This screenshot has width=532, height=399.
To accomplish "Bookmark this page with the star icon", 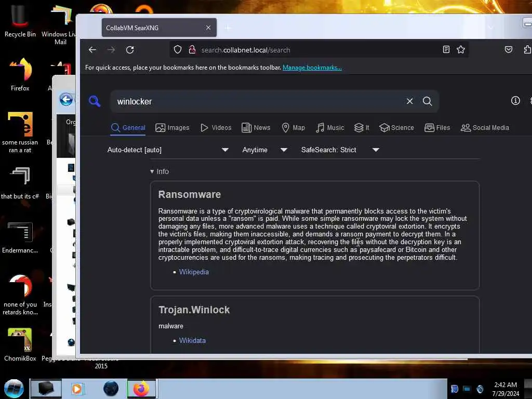I will (x=461, y=49).
